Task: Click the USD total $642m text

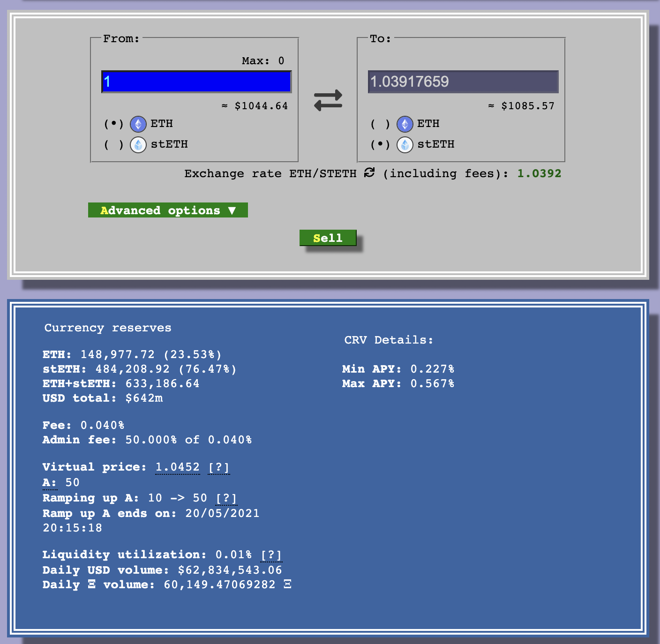Action: click(x=103, y=398)
